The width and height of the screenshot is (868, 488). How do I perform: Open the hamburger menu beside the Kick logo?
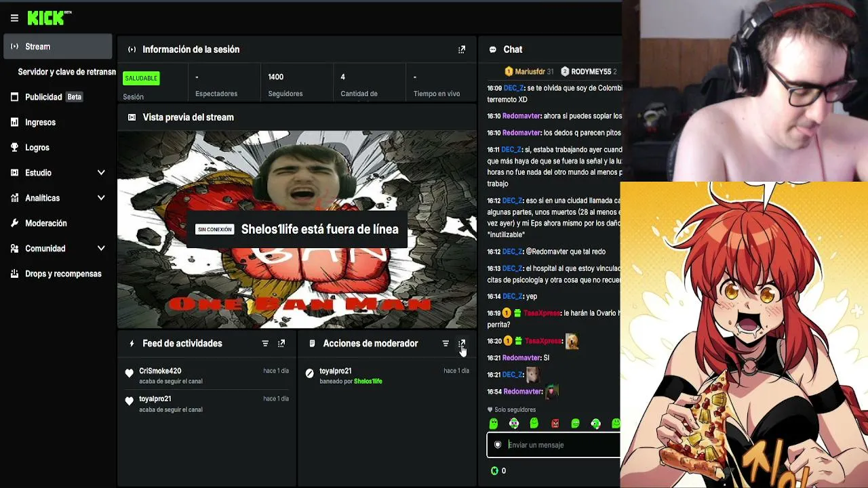tap(14, 18)
